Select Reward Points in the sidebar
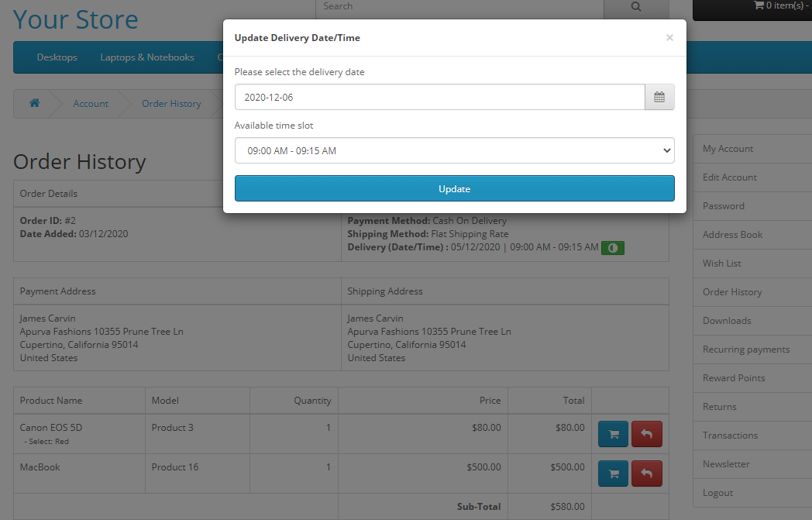This screenshot has height=520, width=812. pos(733,378)
